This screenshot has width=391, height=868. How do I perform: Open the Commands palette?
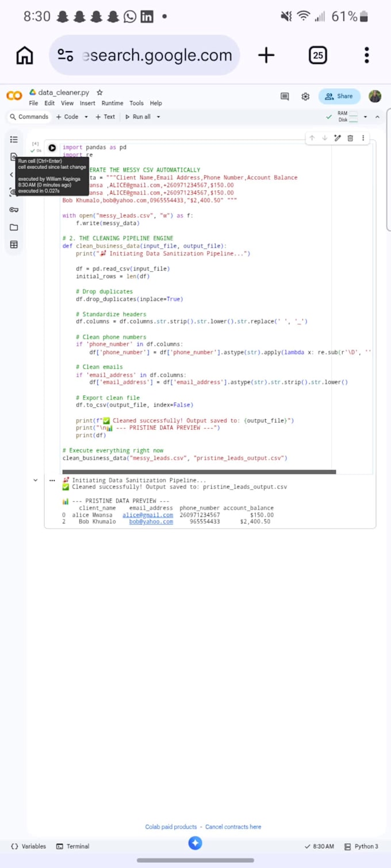coord(29,117)
